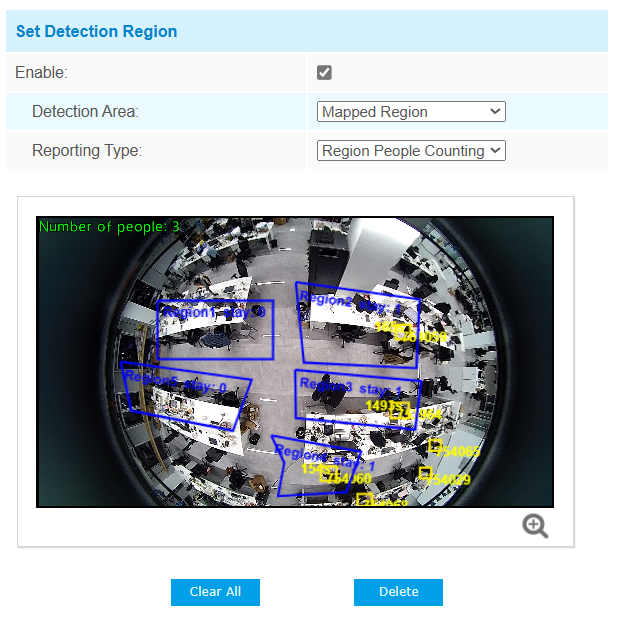Click the Reporting Type label

coord(87,151)
